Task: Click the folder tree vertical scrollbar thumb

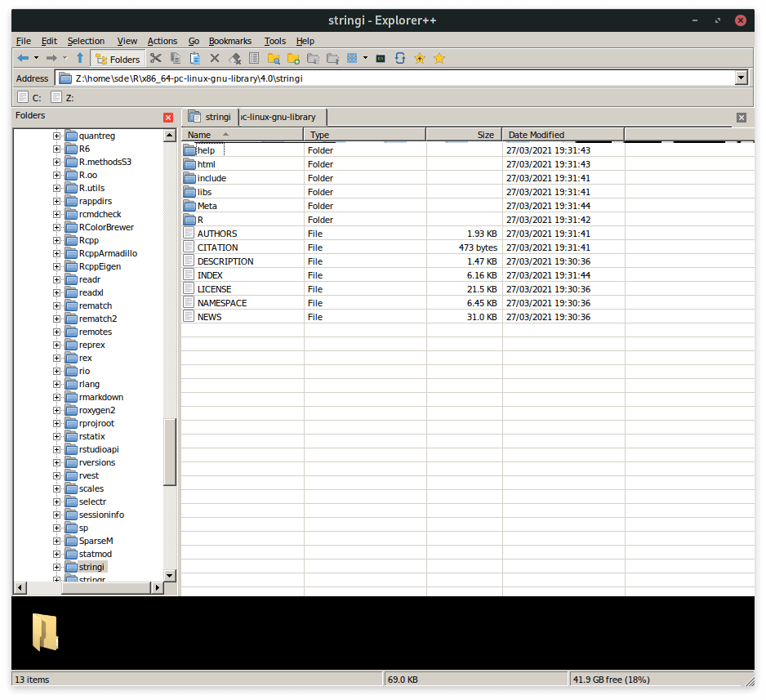Action: pos(170,452)
